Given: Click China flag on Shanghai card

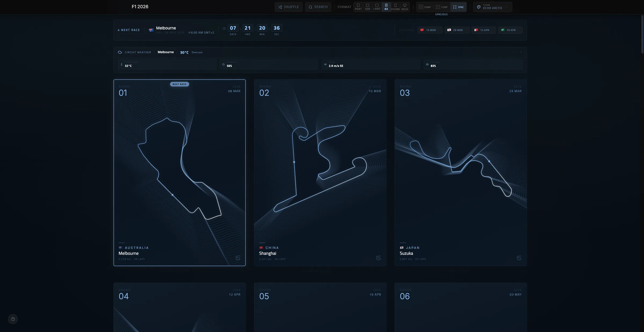Looking at the screenshot, I should [x=261, y=248].
